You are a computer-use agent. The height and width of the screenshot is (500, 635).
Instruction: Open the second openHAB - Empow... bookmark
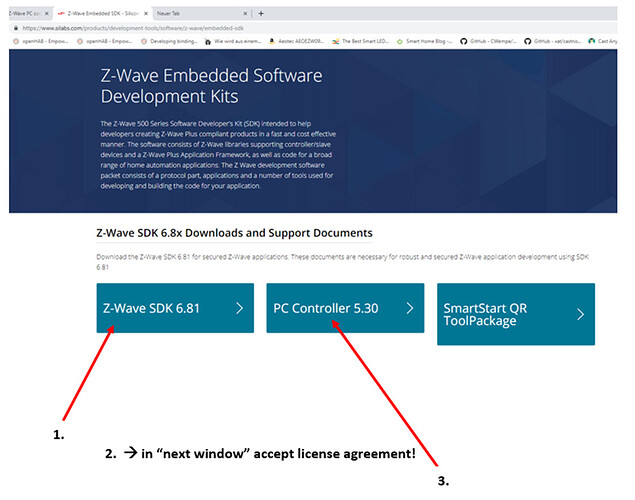tap(104, 41)
